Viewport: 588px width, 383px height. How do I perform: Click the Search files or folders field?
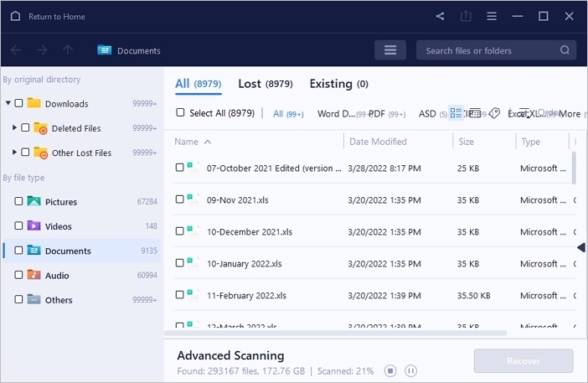pos(486,50)
